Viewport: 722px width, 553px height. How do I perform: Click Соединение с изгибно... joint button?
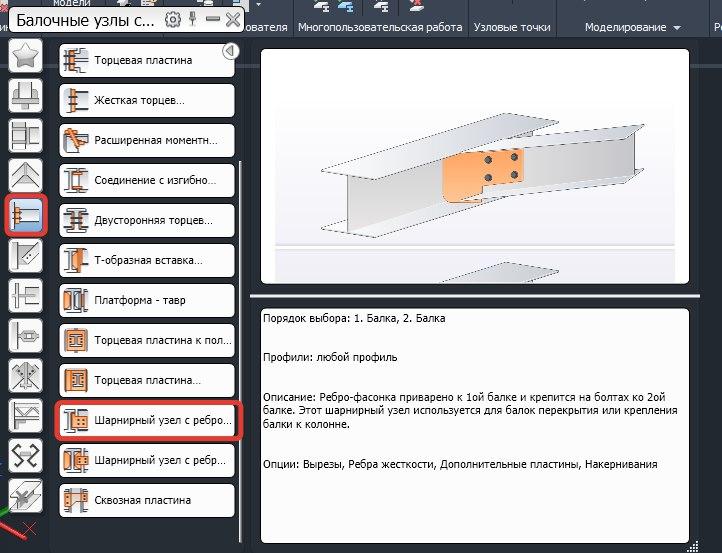click(147, 180)
